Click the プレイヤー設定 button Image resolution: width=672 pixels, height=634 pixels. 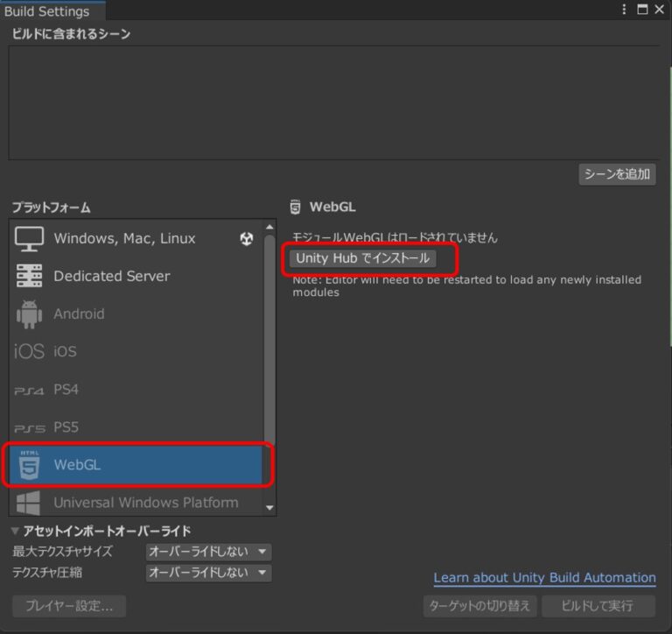point(69,606)
